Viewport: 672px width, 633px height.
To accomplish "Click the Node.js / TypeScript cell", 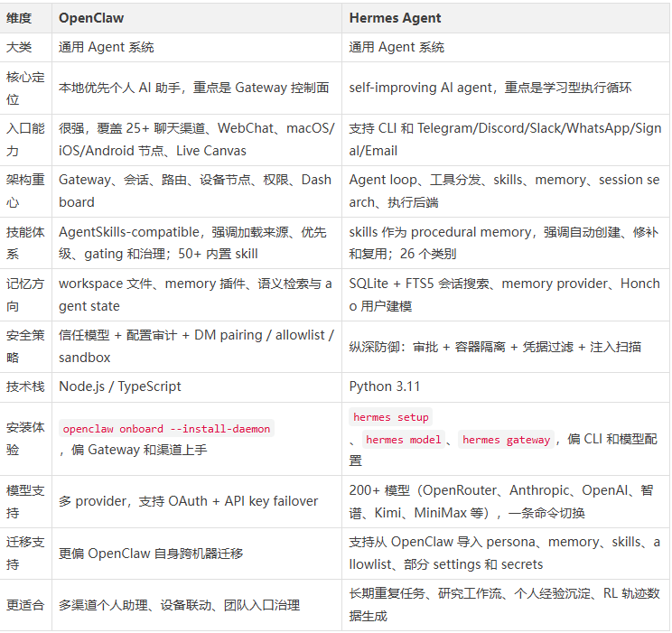I will coord(120,386).
